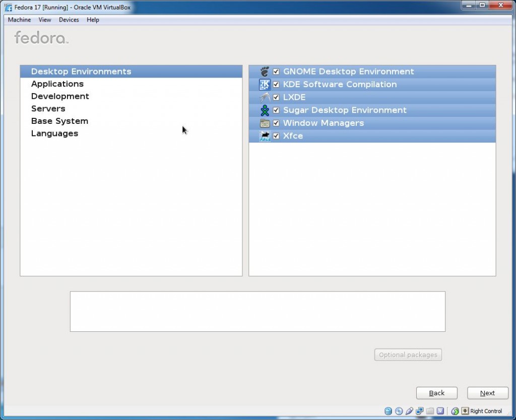Click the GNOME footprint icon
The width and height of the screenshot is (516, 420).
click(265, 72)
